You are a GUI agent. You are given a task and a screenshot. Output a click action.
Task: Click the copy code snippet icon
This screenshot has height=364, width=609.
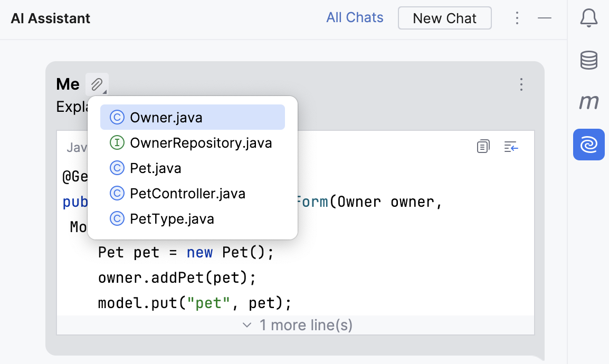coord(483,147)
